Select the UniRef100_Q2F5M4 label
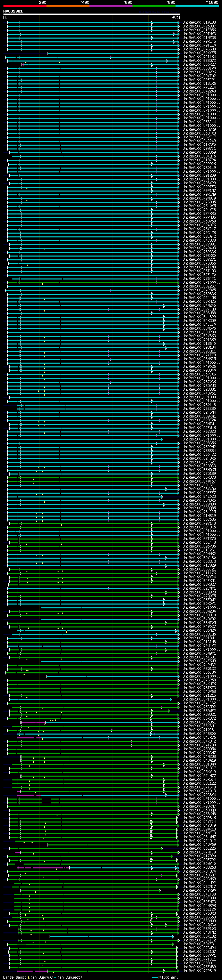The image size is (222, 980). (x=199, y=412)
